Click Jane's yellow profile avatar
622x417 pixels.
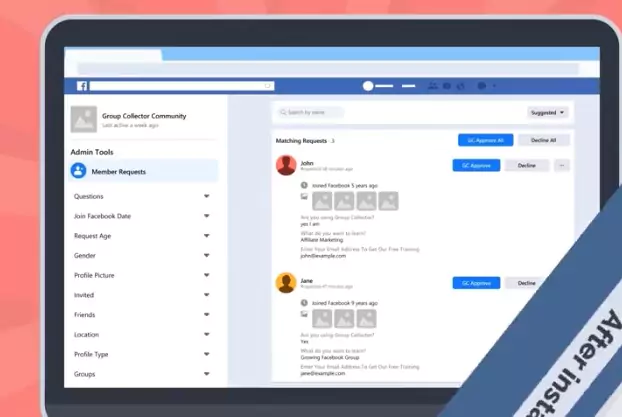(x=286, y=282)
